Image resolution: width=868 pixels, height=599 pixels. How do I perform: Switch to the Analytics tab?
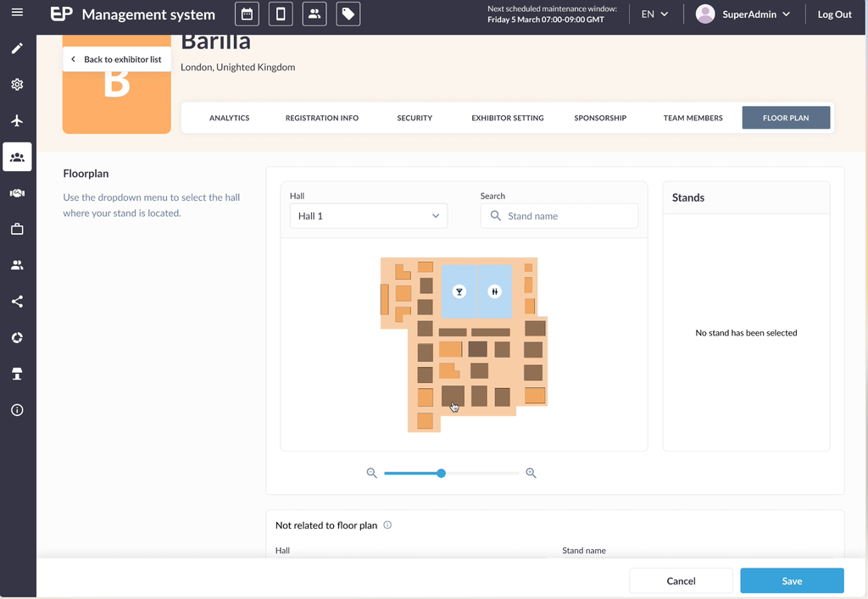pyautogui.click(x=229, y=118)
